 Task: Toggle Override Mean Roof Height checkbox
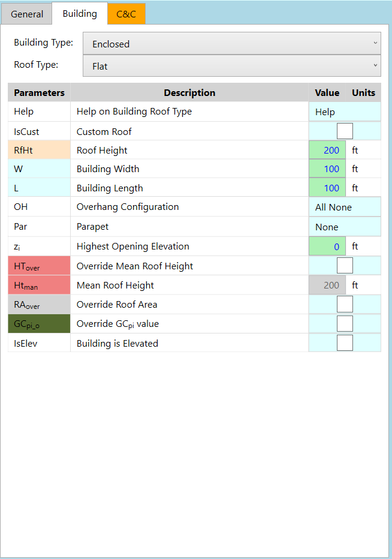pos(345,265)
